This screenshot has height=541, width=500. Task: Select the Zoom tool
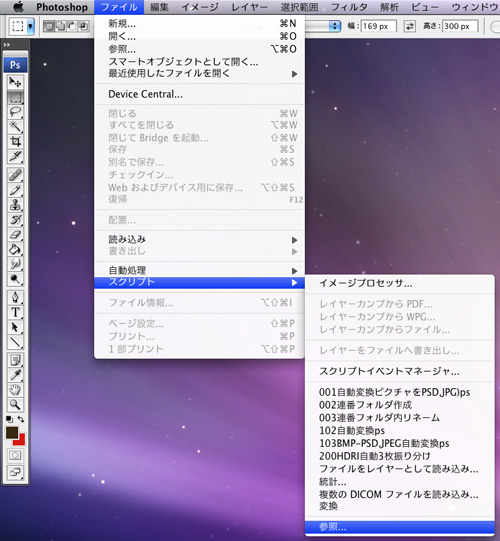(x=15, y=404)
